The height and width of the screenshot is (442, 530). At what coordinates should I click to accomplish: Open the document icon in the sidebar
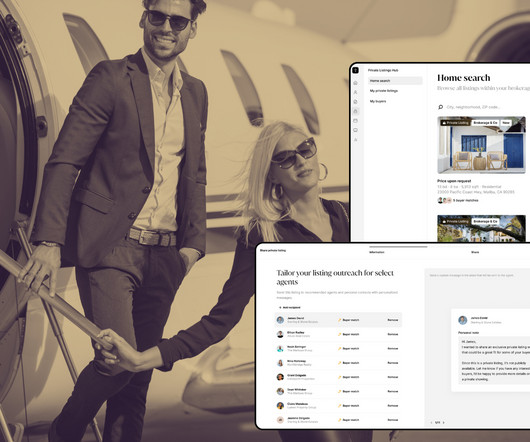(355, 102)
